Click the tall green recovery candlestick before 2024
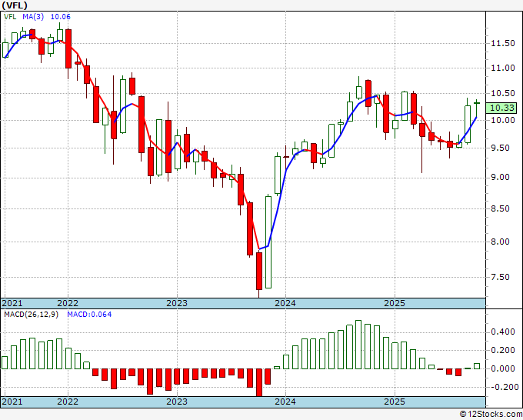Screen dimensions: 523x420 (268, 242)
